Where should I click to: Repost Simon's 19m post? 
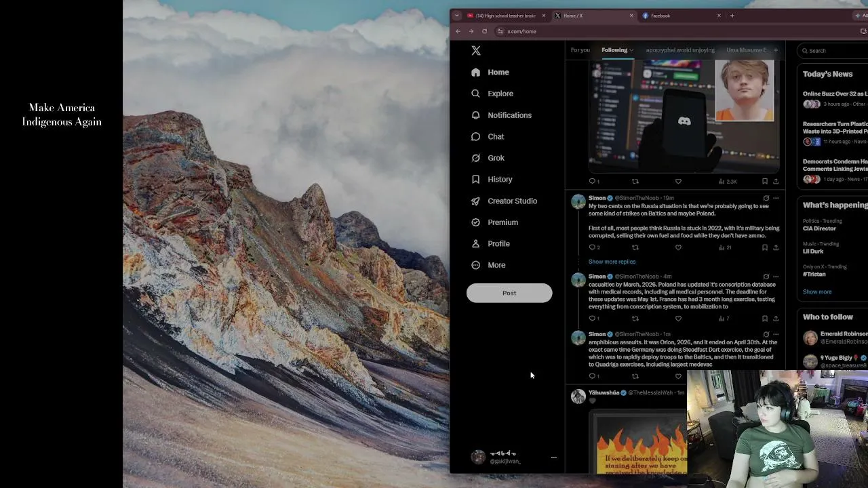click(635, 247)
